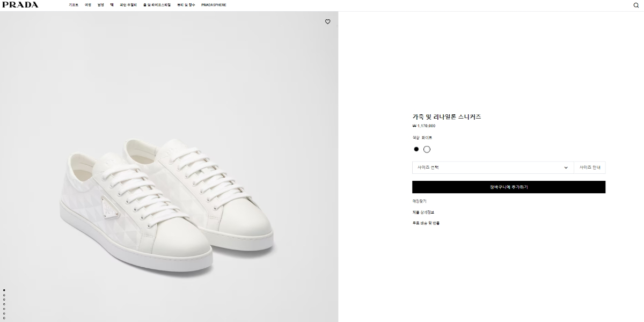This screenshot has width=644, height=322.
Task: Click the search magnifier icon
Action: [x=636, y=5]
